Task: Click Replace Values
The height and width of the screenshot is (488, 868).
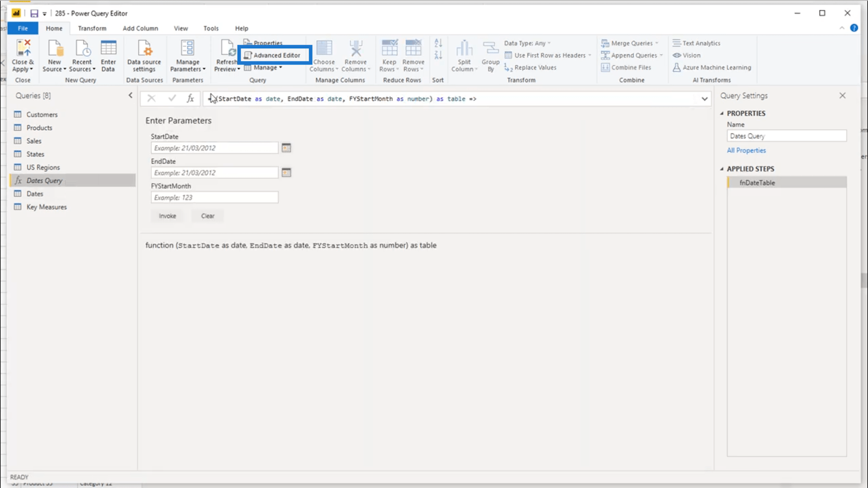Action: [x=531, y=68]
